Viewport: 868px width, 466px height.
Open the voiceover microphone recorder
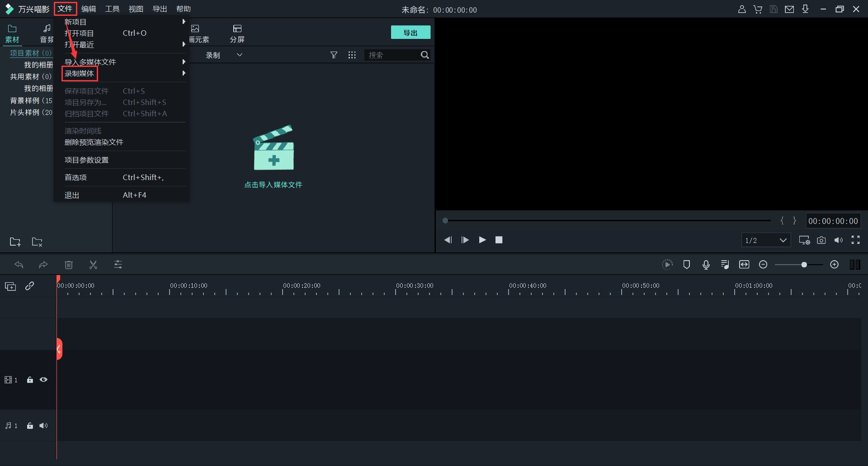coord(706,265)
